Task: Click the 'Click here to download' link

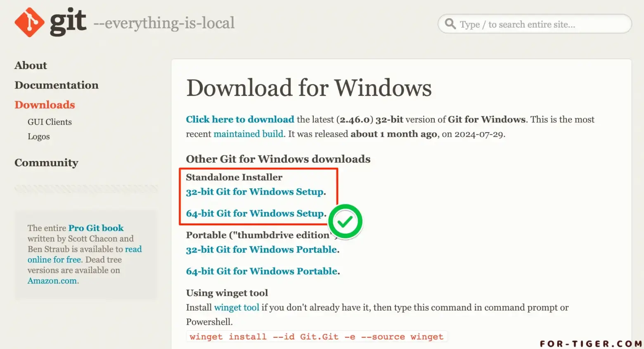Action: coord(240,119)
